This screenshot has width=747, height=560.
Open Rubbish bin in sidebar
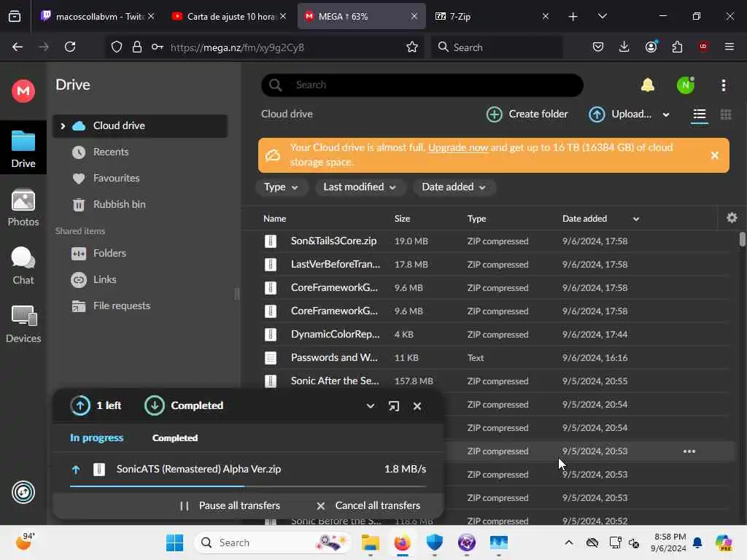pyautogui.click(x=119, y=204)
